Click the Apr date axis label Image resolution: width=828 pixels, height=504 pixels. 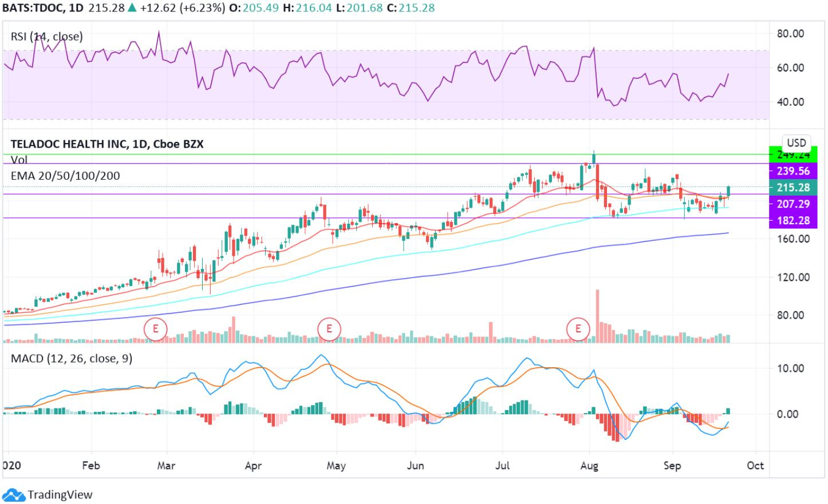point(253,466)
